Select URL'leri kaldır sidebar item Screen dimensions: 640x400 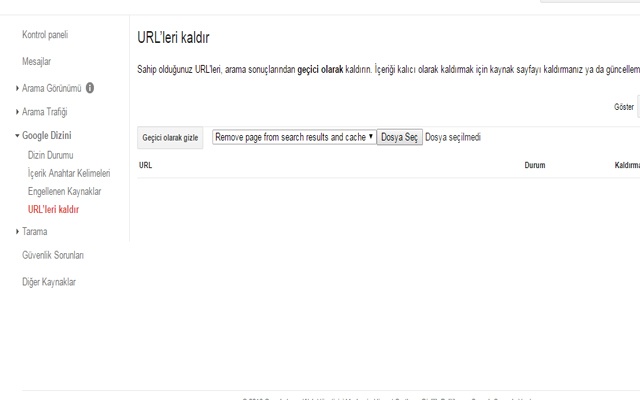[x=53, y=209]
